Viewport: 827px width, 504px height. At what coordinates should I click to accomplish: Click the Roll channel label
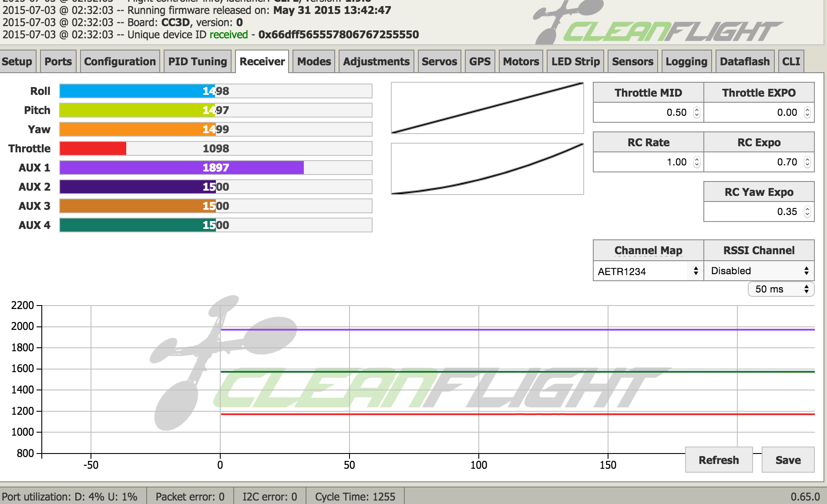[x=40, y=91]
